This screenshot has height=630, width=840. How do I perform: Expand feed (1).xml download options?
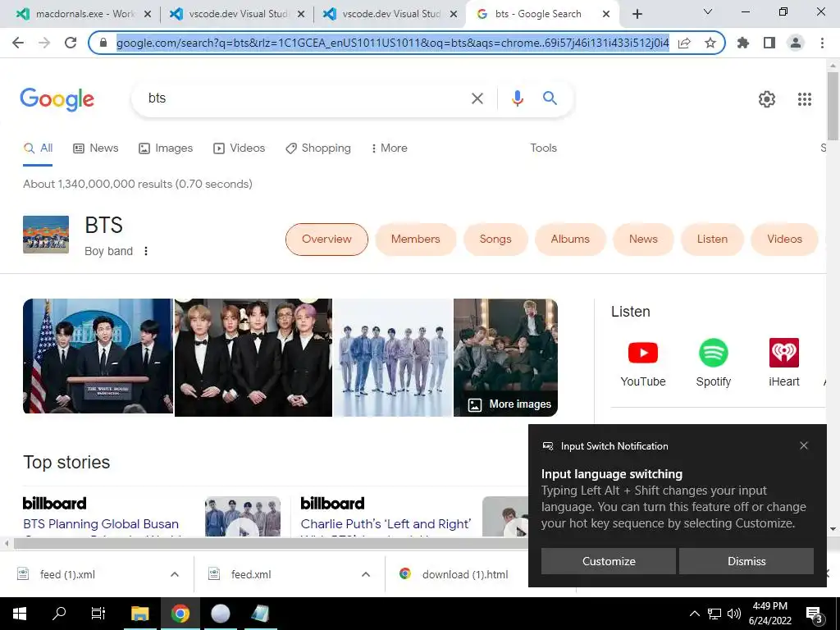[x=174, y=574]
